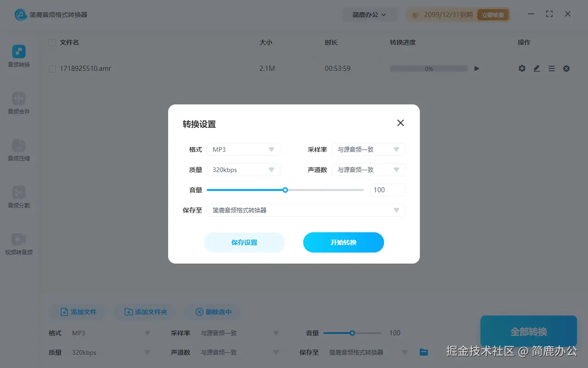Remove 1718925510.amr with the circle X icon
The height and width of the screenshot is (368, 588).
(566, 69)
